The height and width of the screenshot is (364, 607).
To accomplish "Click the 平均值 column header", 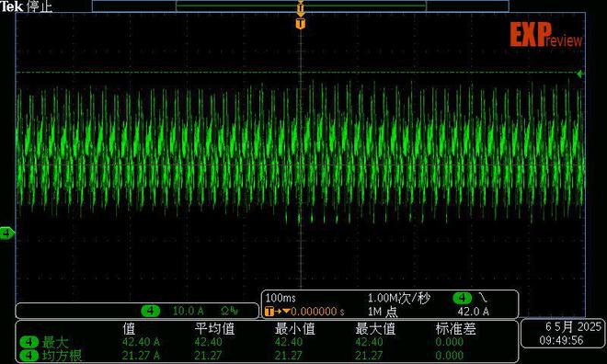I will click(214, 329).
